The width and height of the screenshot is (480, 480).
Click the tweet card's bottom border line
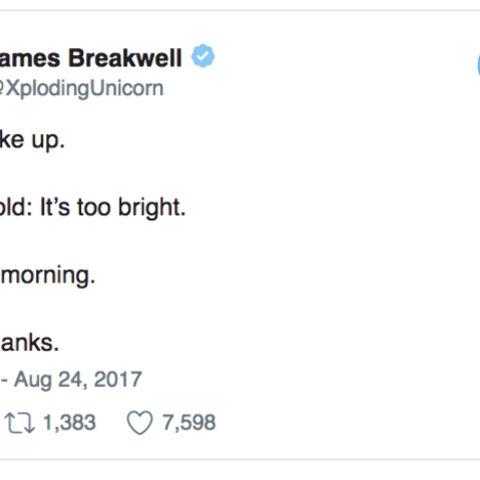click(x=240, y=459)
